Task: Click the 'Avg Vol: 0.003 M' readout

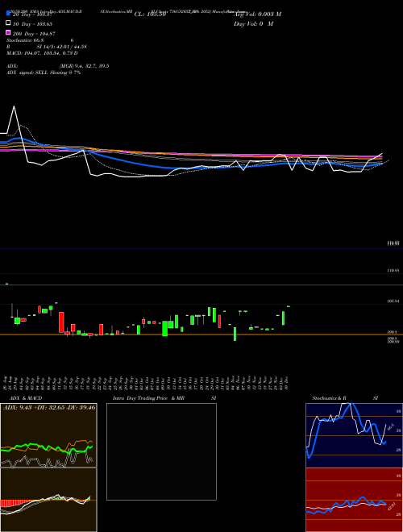Action: [x=258, y=15]
